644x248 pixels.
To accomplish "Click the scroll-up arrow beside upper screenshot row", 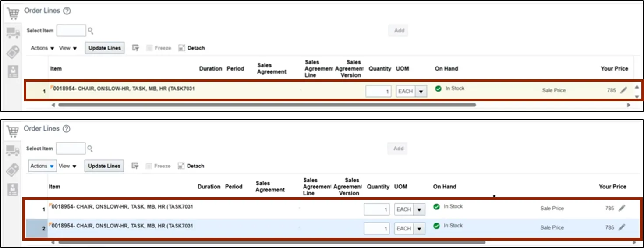I will (x=637, y=87).
